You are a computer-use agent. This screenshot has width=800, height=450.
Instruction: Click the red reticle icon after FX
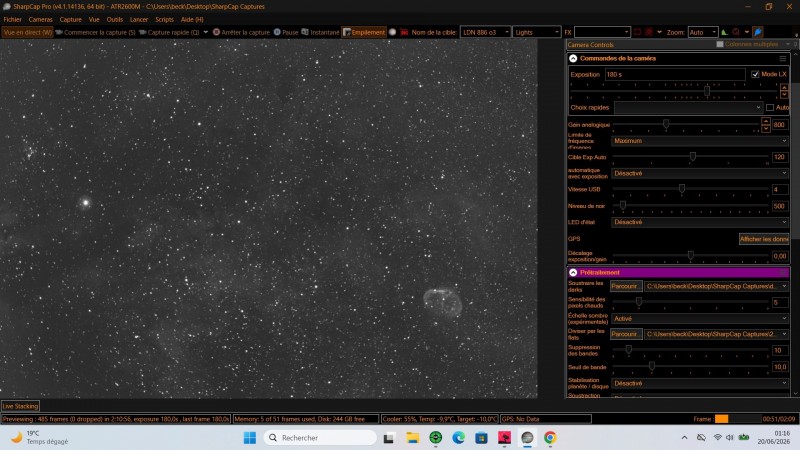point(648,32)
